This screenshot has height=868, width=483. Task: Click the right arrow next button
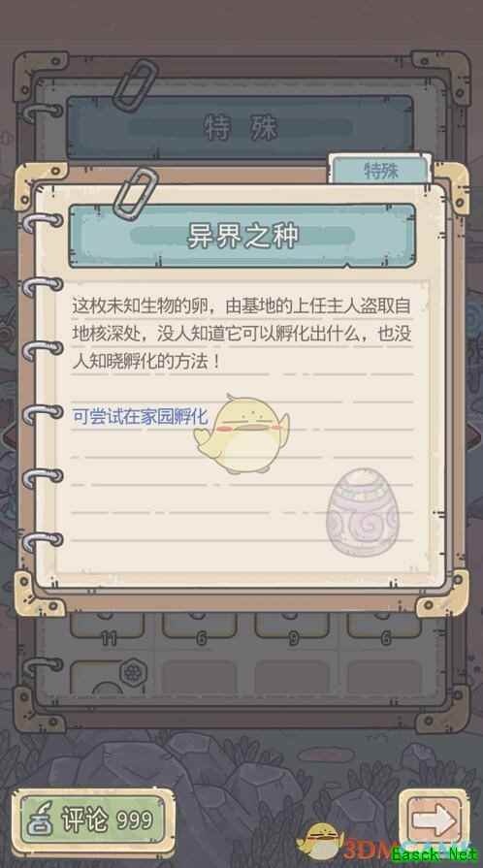[x=434, y=820]
